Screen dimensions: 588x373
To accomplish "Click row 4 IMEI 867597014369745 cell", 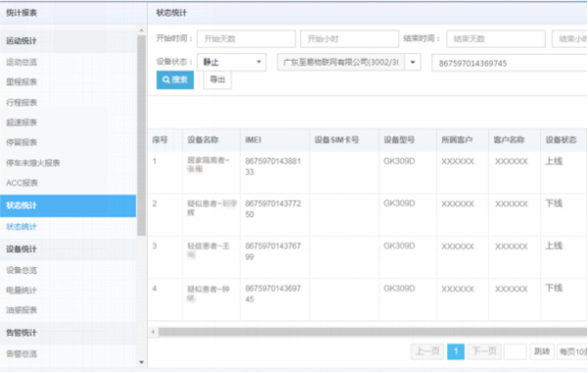I will 273,294.
